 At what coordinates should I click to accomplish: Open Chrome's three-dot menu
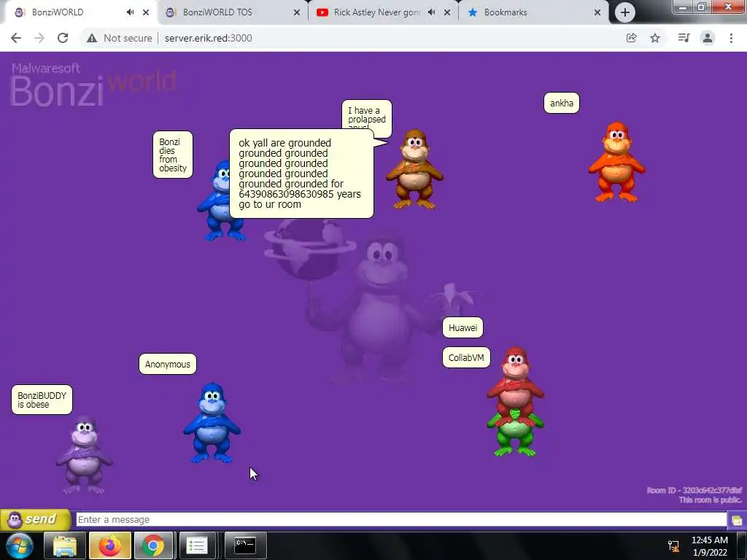pyautogui.click(x=731, y=38)
